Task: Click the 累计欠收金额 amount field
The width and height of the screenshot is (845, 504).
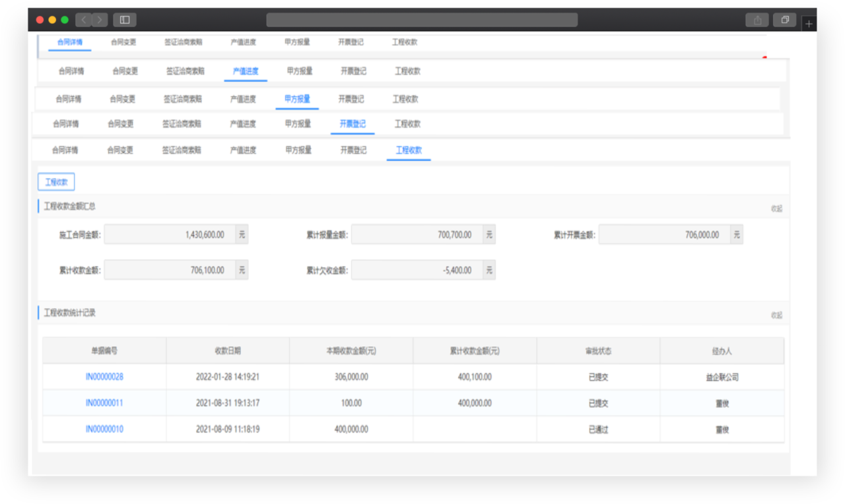Action: click(x=417, y=270)
